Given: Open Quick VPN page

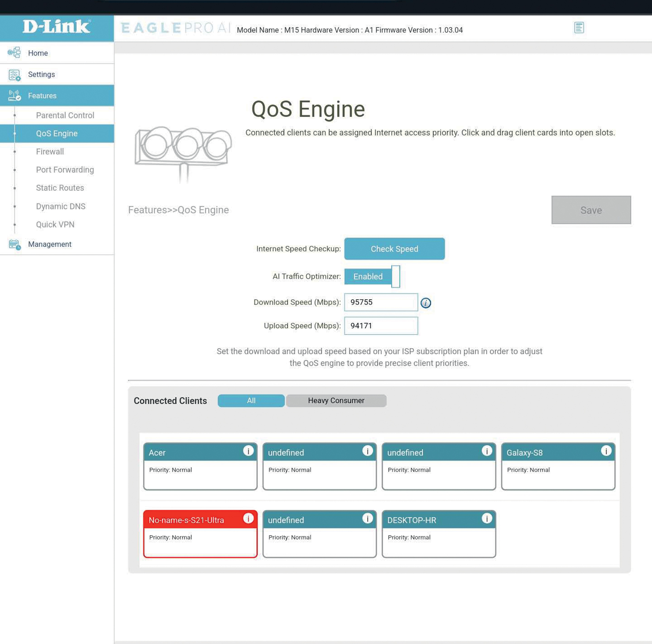Looking at the screenshot, I should 55,225.
